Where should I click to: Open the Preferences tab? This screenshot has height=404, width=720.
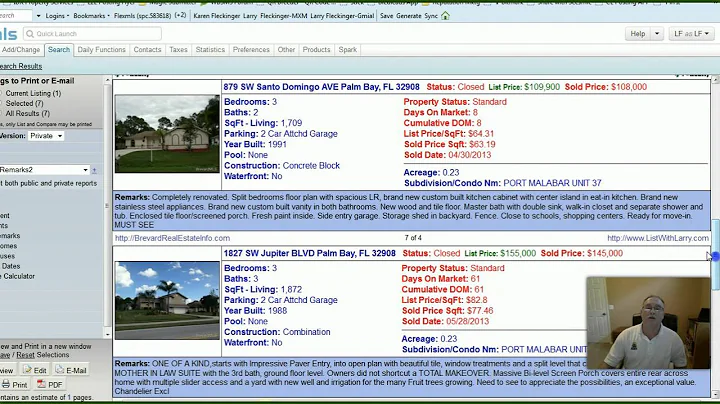[x=251, y=50]
